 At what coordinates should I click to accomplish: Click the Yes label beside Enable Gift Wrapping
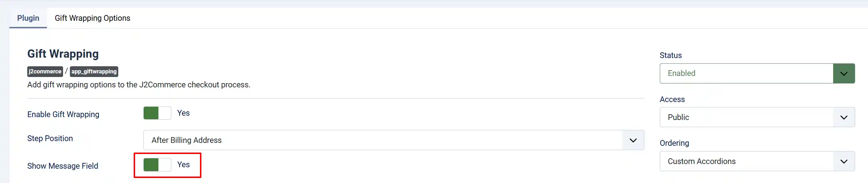pos(183,113)
